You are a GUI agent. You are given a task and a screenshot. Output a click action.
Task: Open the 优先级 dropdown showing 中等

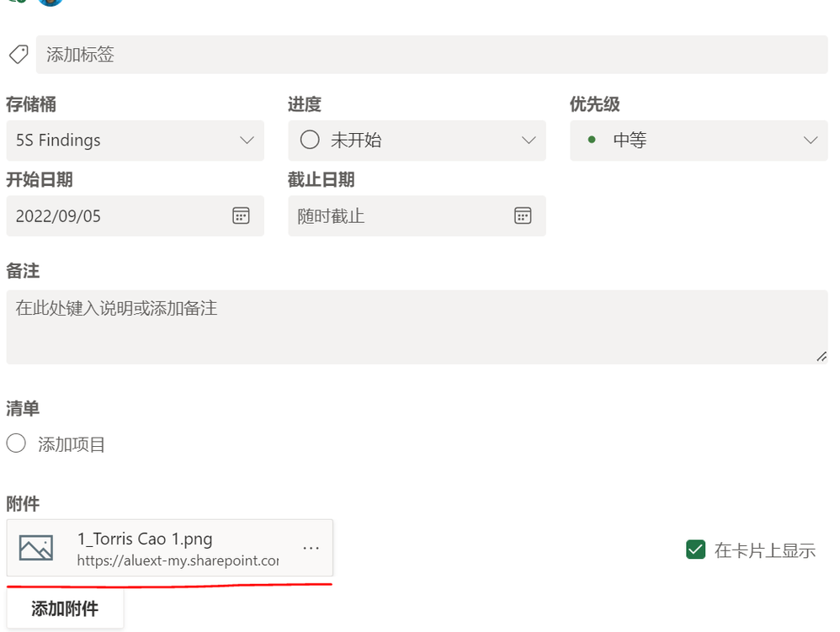point(699,141)
